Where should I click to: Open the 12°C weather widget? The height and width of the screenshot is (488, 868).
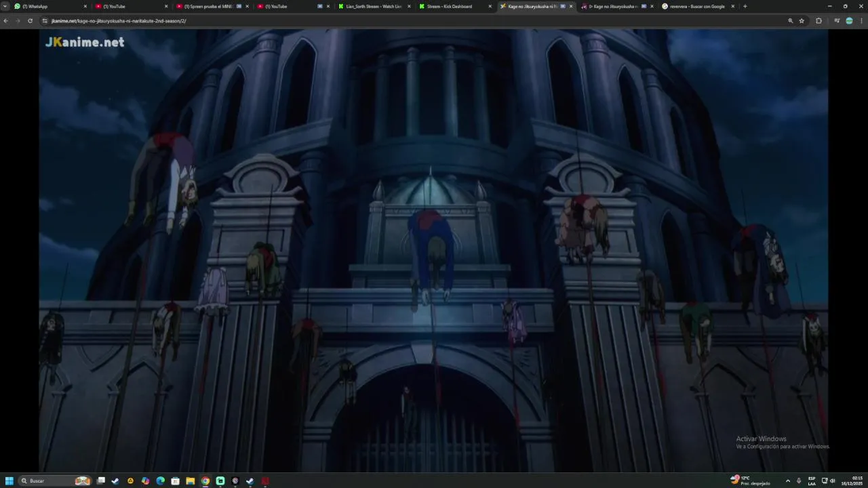click(751, 481)
